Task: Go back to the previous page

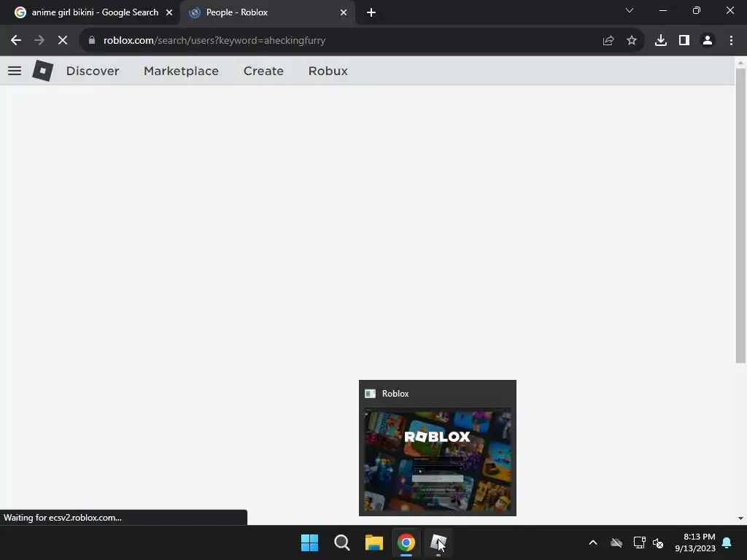Action: 16,41
